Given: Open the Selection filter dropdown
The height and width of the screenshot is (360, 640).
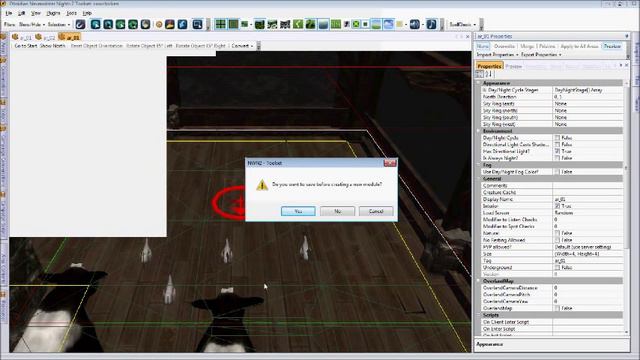Looking at the screenshot, I should point(59,24).
